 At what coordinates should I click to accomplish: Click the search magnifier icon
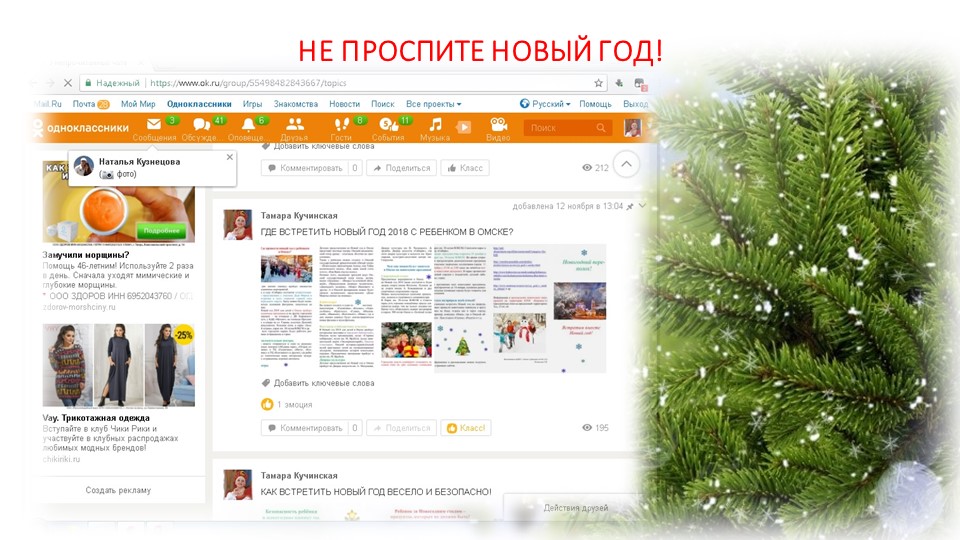(x=601, y=127)
